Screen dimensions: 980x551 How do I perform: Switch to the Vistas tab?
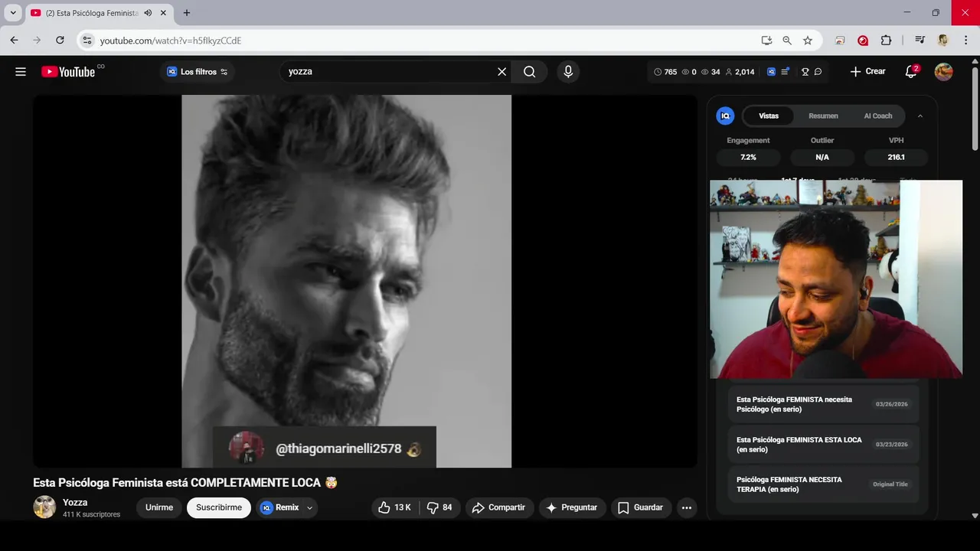(769, 116)
